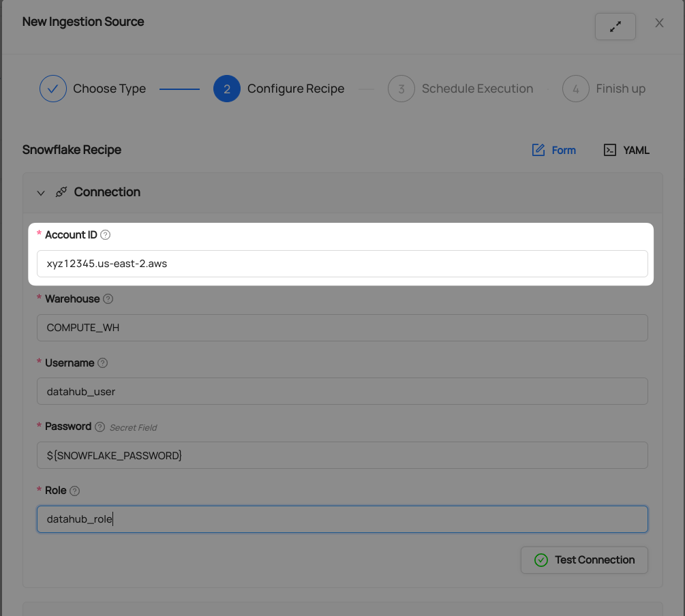Click the step 3 circle icon
685x616 pixels.
[x=401, y=89]
